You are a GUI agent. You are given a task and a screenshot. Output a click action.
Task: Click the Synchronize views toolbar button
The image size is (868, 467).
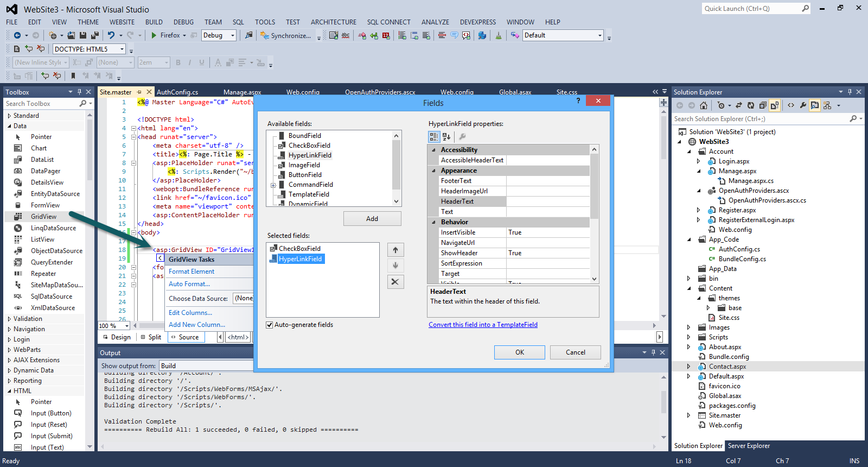(285, 35)
